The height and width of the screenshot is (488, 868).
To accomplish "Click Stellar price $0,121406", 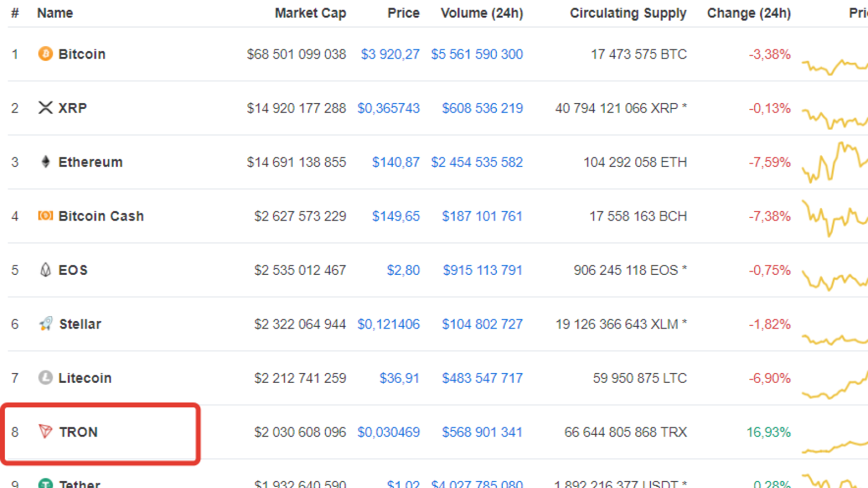I will (x=388, y=324).
